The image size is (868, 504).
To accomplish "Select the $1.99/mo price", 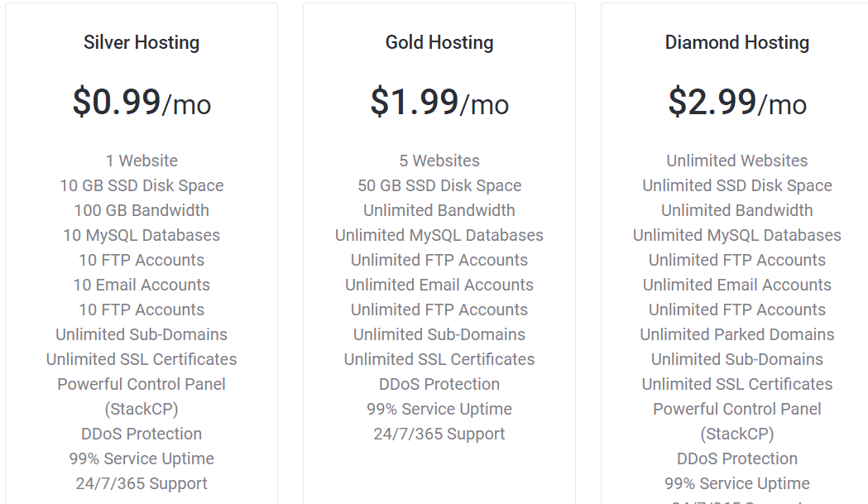I will coord(439,102).
